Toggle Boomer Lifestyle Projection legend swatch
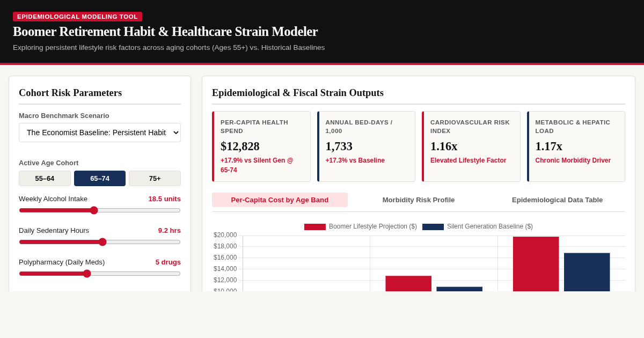The image size is (644, 338). point(315,226)
